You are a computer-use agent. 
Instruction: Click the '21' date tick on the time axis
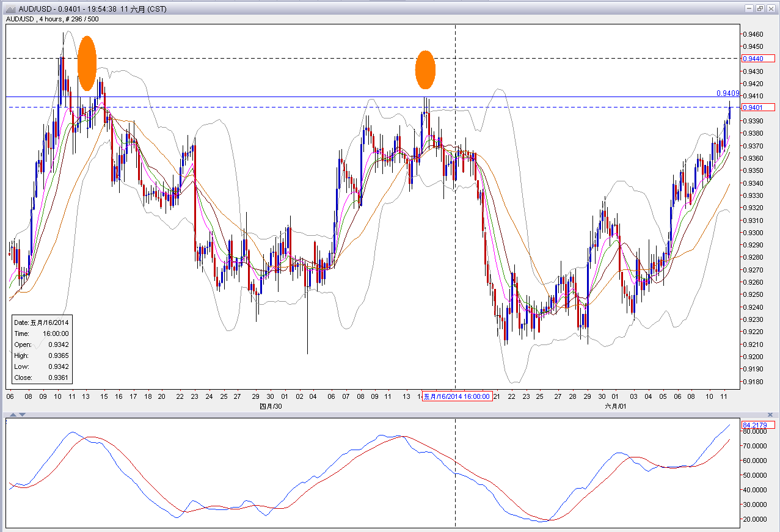497,396
